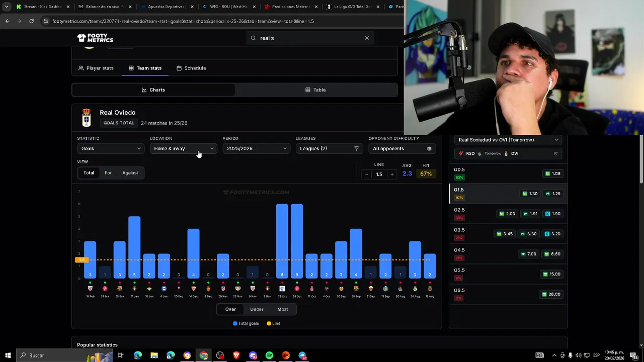644x362 pixels.
Task: Click the 28 Oct opponent crest
Action: [x=282, y=289]
